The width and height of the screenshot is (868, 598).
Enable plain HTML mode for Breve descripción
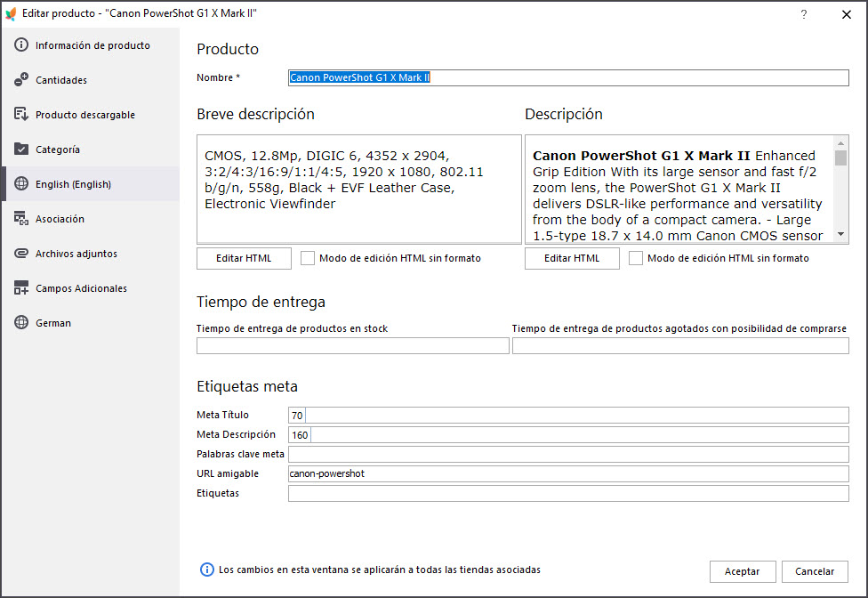[308, 258]
